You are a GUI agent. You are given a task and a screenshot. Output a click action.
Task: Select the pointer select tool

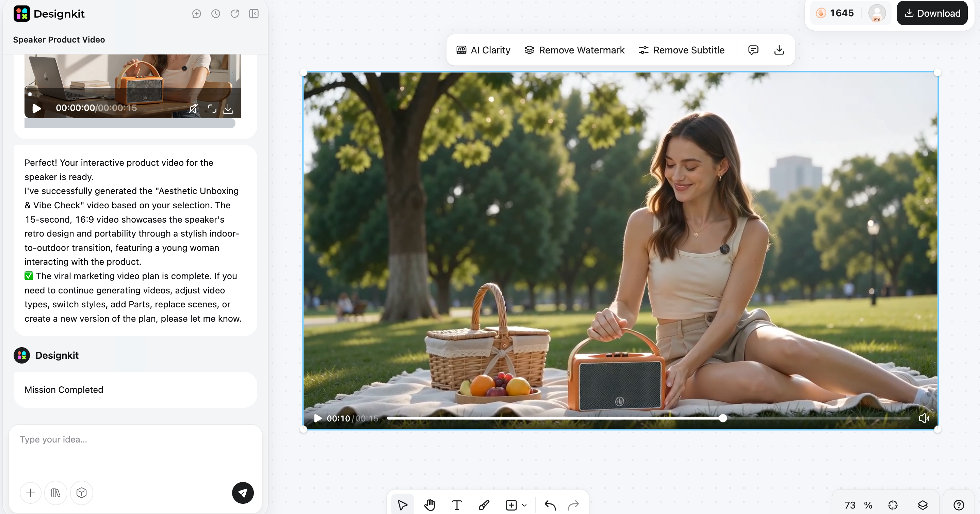click(x=403, y=505)
